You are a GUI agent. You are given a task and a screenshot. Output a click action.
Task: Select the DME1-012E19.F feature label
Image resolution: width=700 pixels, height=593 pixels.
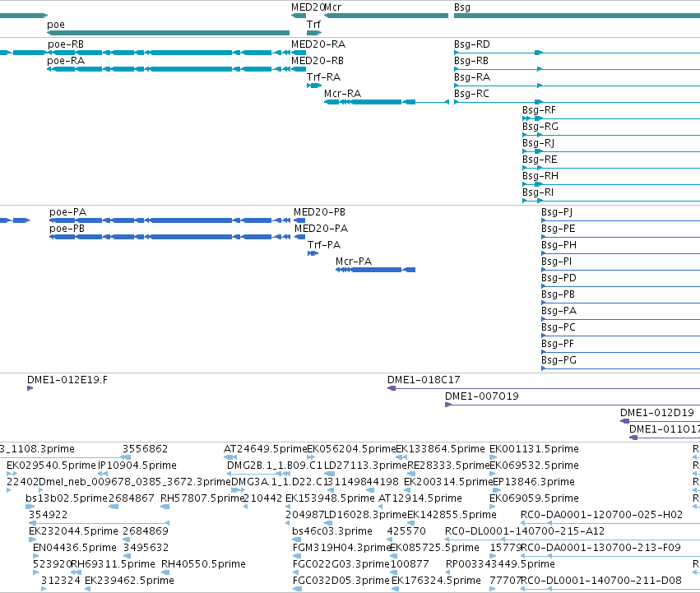(x=67, y=380)
